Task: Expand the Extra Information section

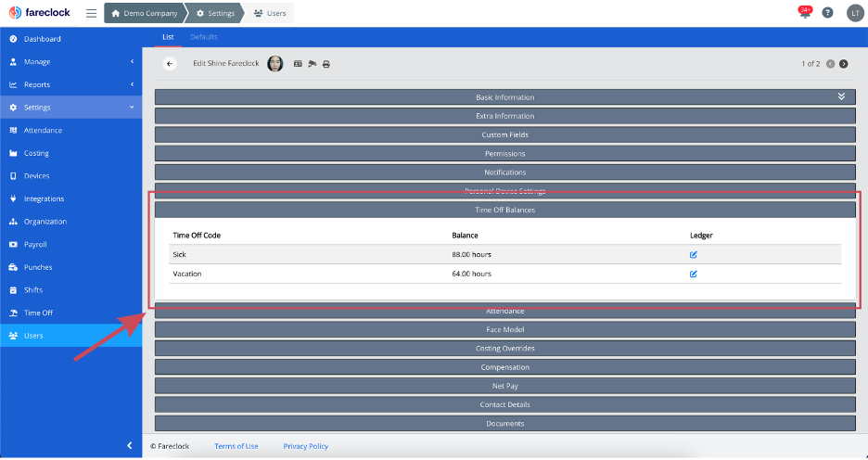Action: (504, 116)
